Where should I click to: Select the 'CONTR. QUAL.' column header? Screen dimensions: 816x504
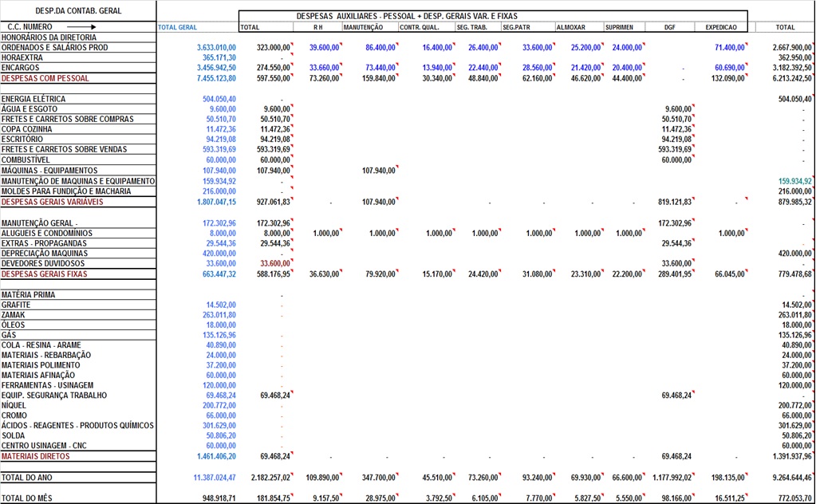[420, 28]
